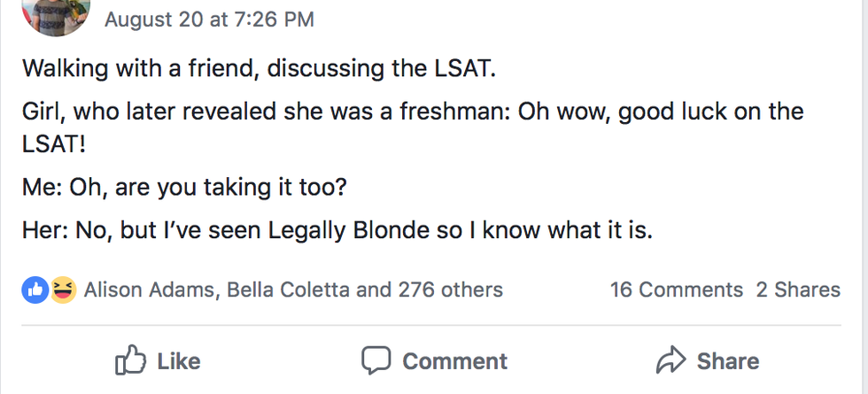Image resolution: width=868 pixels, height=394 pixels.
Task: Show the 276 others who reacted
Action: coord(450,290)
